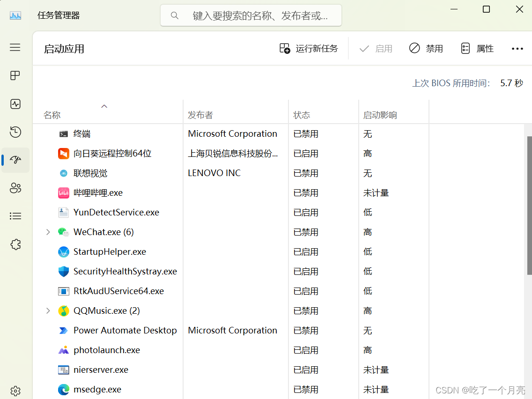This screenshot has width=532, height=399.
Task: Open Task Manager settings gear
Action: 15,391
